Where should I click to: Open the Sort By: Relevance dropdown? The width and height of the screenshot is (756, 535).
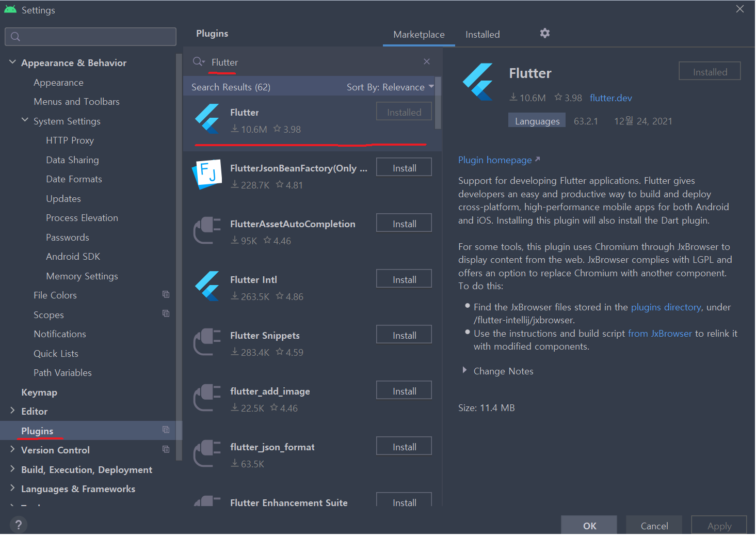pos(390,87)
